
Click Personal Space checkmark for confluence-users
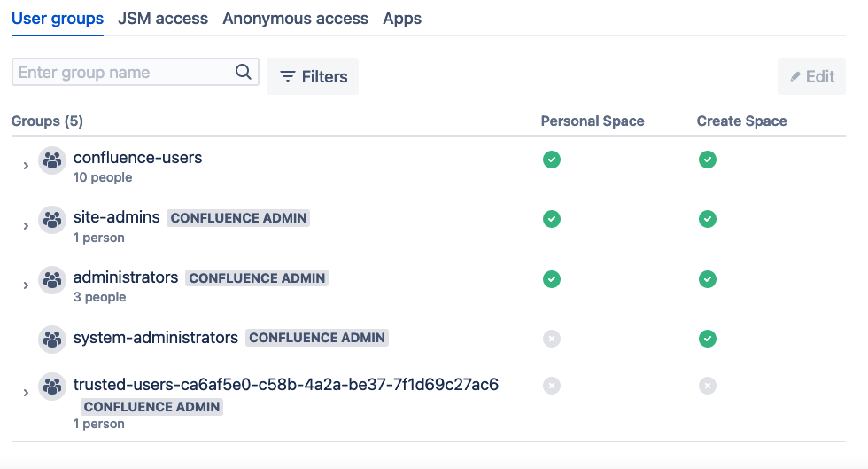pos(552,160)
